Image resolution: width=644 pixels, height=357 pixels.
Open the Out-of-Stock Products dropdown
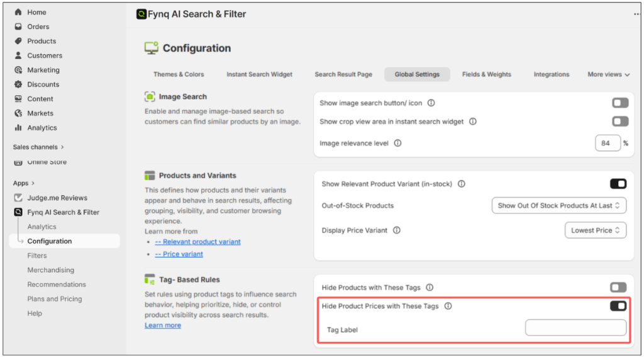click(559, 206)
